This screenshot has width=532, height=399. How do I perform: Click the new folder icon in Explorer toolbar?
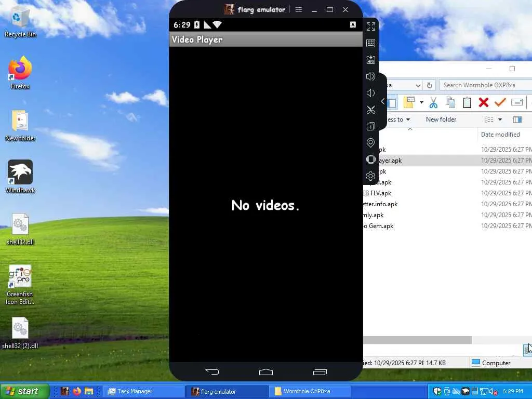tap(409, 102)
